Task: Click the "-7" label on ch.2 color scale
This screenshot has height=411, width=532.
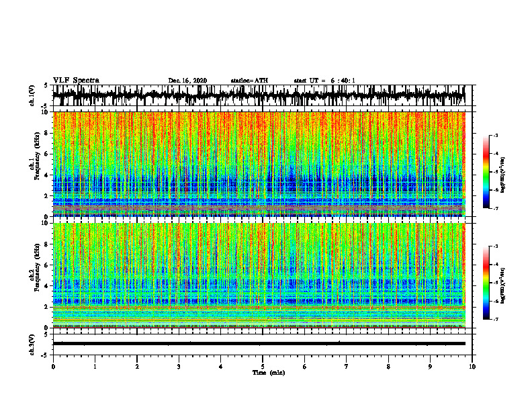Action: coord(496,319)
